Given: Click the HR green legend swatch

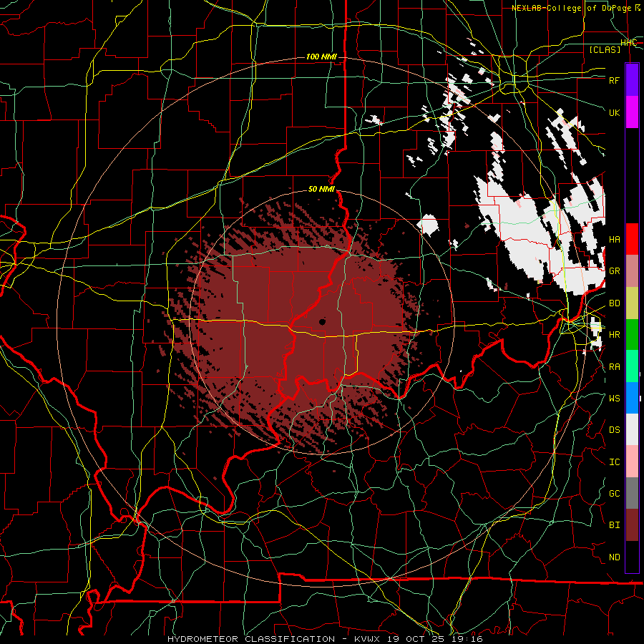Looking at the screenshot, I should (x=632, y=335).
